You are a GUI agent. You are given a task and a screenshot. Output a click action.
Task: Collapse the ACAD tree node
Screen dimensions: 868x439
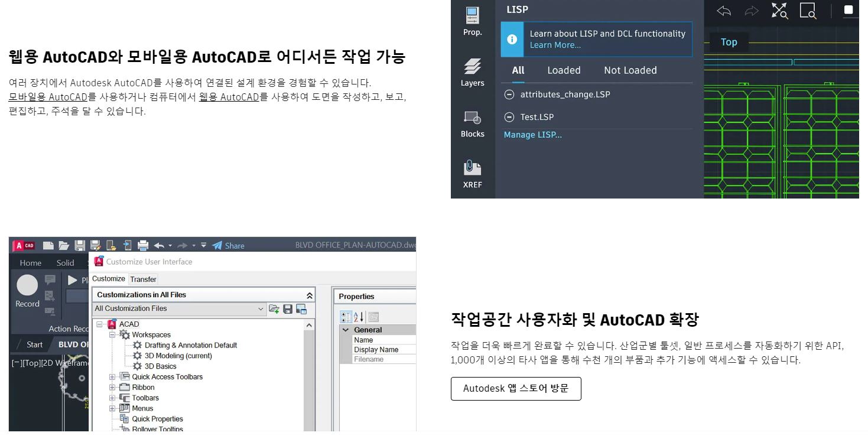tap(100, 324)
